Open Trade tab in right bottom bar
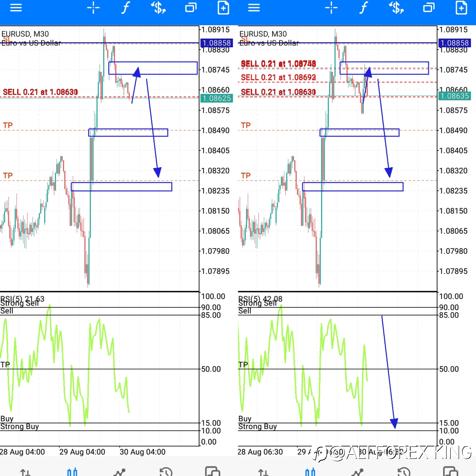Image resolution: width=476 pixels, height=476 pixels. (357, 472)
